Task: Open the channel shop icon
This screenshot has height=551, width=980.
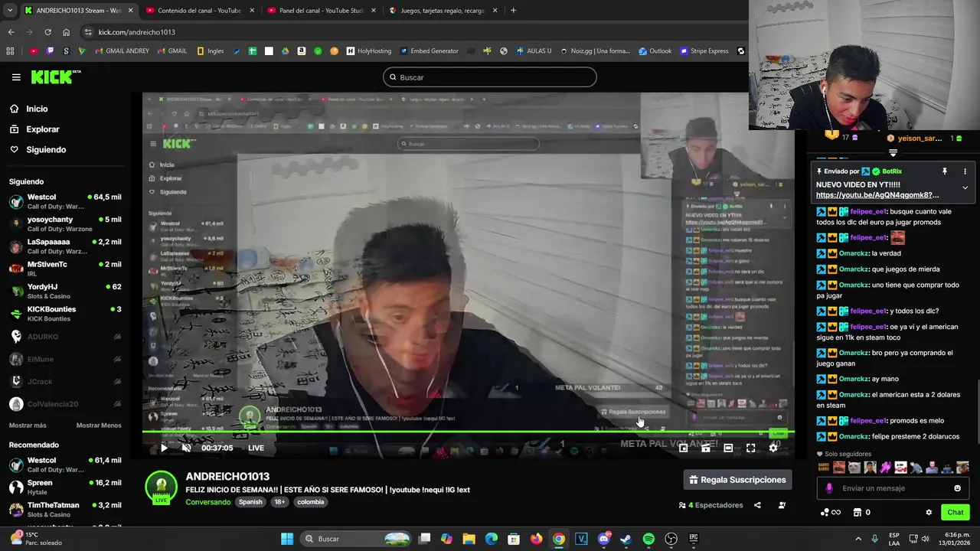Action: click(857, 513)
